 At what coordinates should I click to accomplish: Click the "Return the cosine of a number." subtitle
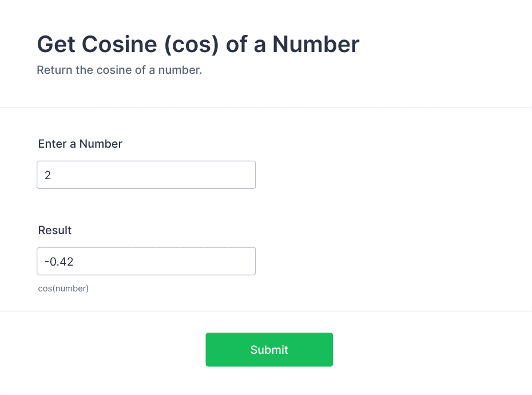[120, 70]
